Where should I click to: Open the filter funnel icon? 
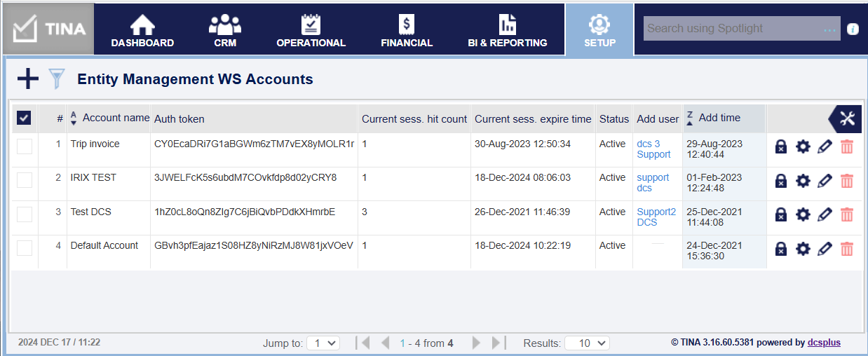57,78
